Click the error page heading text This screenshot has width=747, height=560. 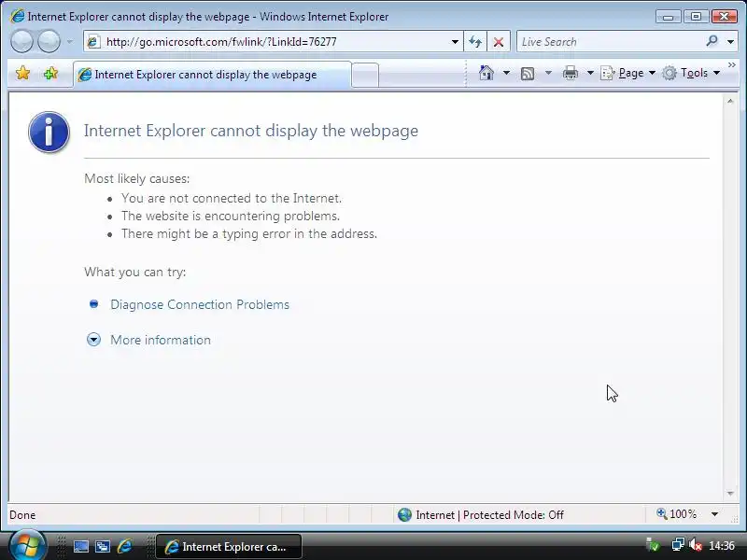tap(251, 131)
